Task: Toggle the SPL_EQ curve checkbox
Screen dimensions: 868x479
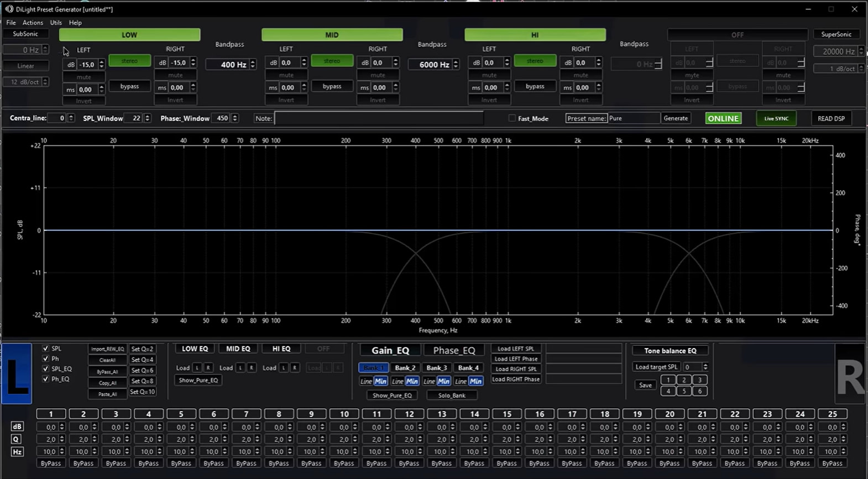Action: pyautogui.click(x=45, y=369)
